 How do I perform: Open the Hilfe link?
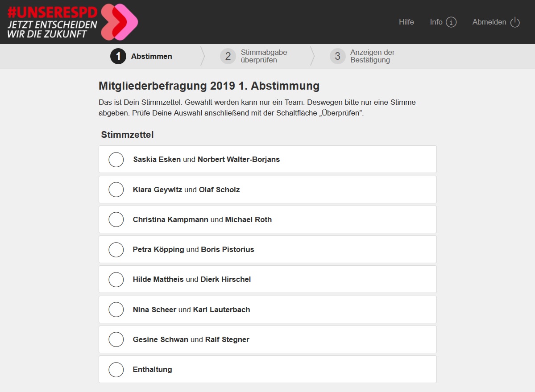[x=406, y=22]
